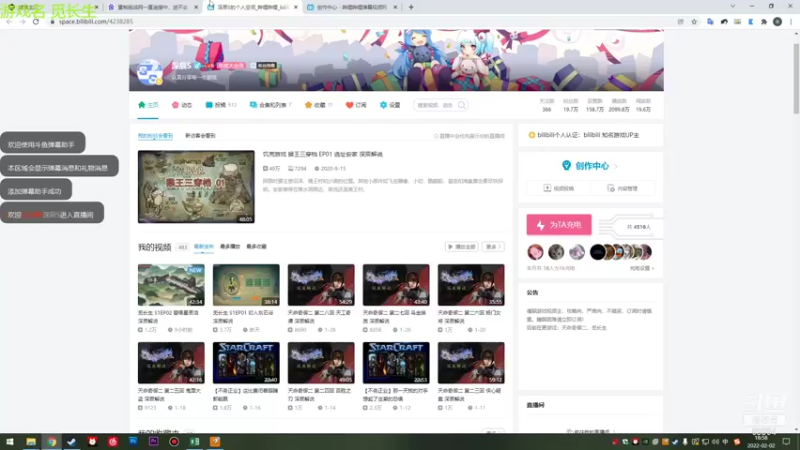Open the extensions puzzle-piece icon
The image size is (800, 450).
tap(764, 21)
